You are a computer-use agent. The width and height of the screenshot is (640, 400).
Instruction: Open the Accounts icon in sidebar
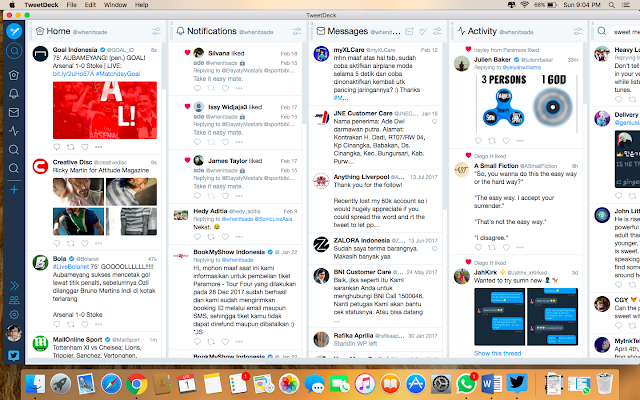pyautogui.click(x=14, y=300)
